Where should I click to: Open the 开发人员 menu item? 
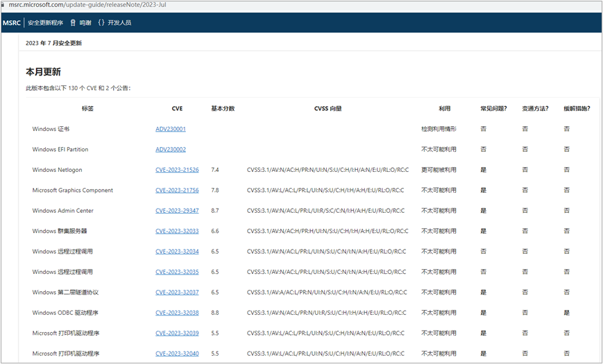coord(119,23)
